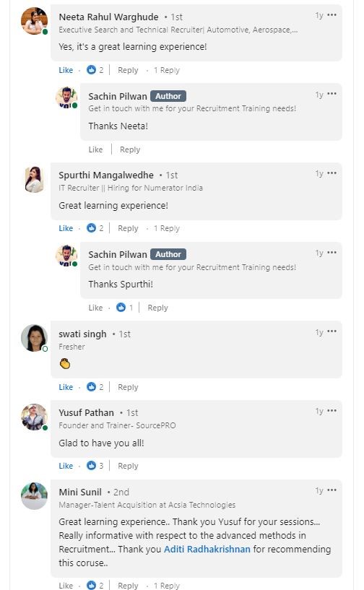
Task: Expand '1 Reply' under Neeta's comment
Action: pos(167,70)
